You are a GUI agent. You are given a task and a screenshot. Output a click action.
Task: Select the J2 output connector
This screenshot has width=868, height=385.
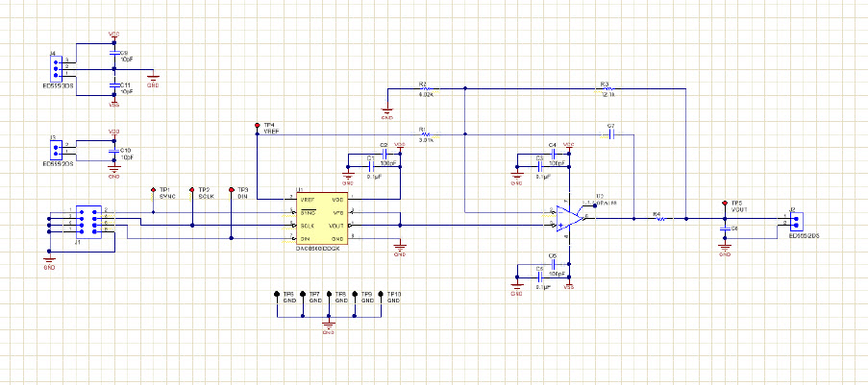[x=795, y=222]
